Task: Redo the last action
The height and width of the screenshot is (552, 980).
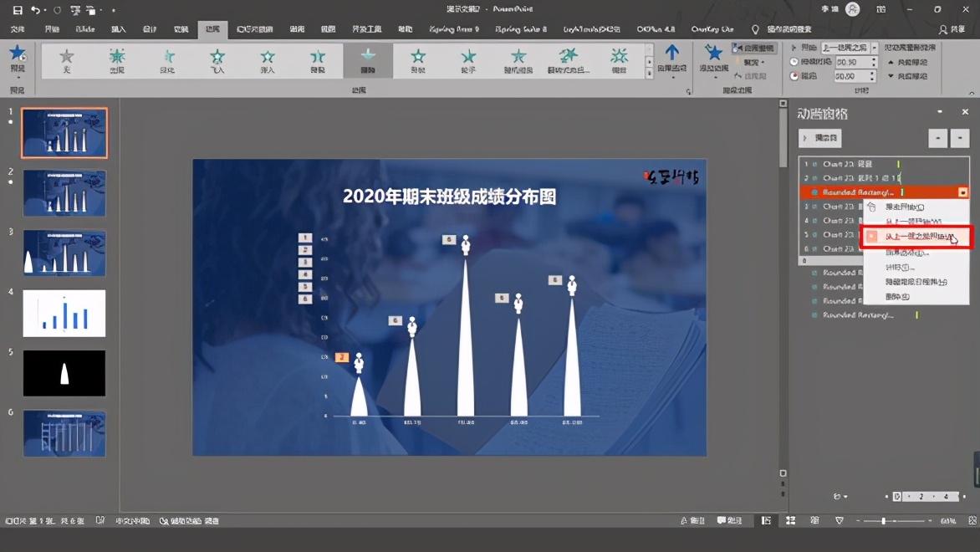Action: tap(58, 10)
